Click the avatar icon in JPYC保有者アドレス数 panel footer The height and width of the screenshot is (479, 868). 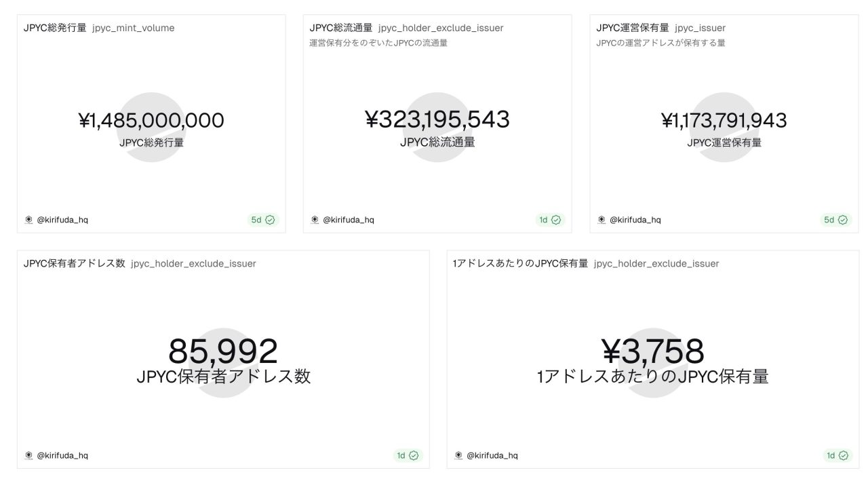pyautogui.click(x=28, y=455)
